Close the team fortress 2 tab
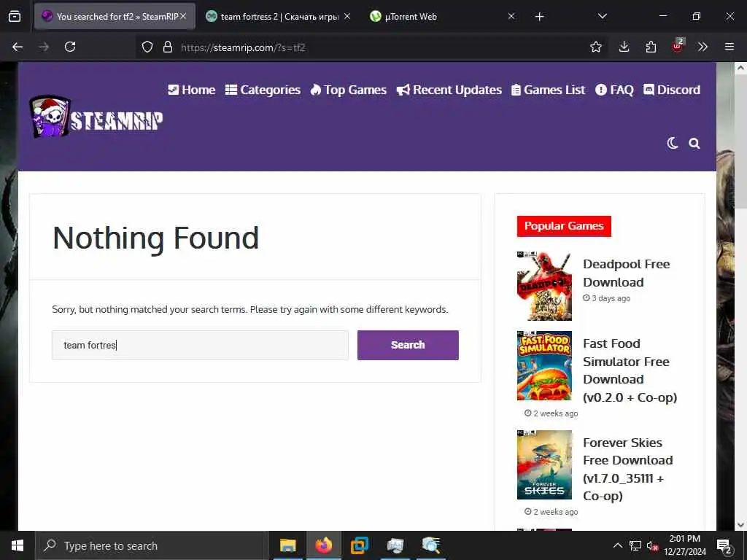 pyautogui.click(x=347, y=16)
